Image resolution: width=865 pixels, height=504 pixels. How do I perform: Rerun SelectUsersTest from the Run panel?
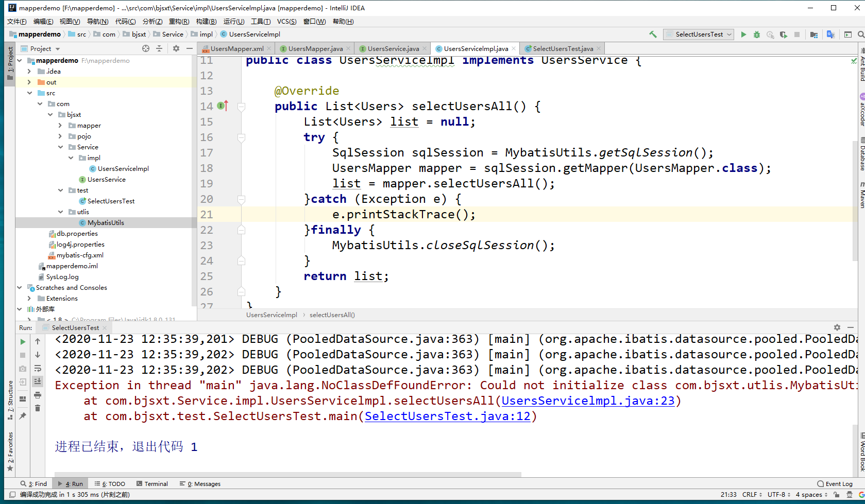coord(23,342)
